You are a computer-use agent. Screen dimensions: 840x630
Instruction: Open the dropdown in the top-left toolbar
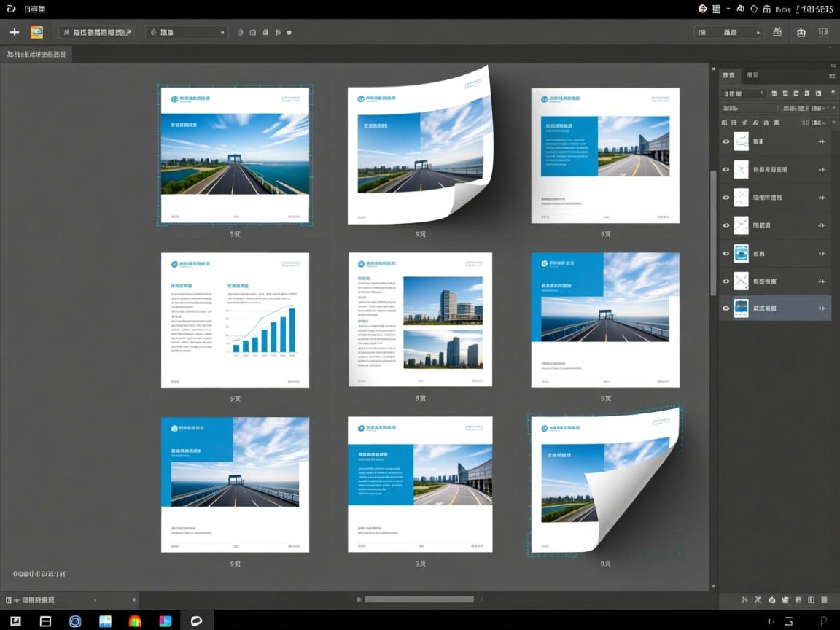tap(187, 32)
